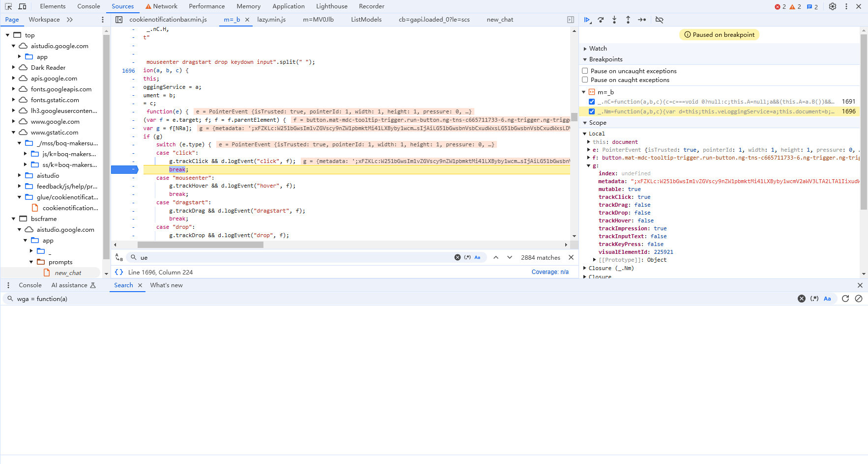Deactivate breakpoints icon
This screenshot has width=868, height=464.
pos(660,20)
